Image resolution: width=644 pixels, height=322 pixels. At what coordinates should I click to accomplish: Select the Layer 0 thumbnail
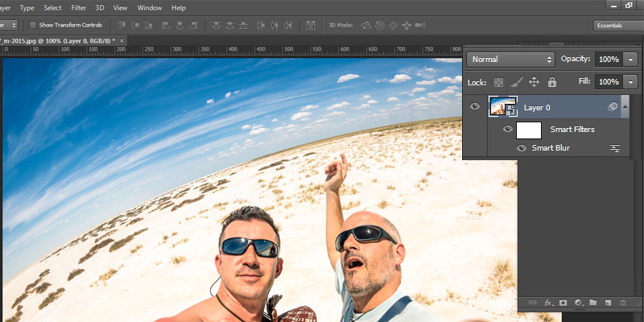(x=503, y=106)
